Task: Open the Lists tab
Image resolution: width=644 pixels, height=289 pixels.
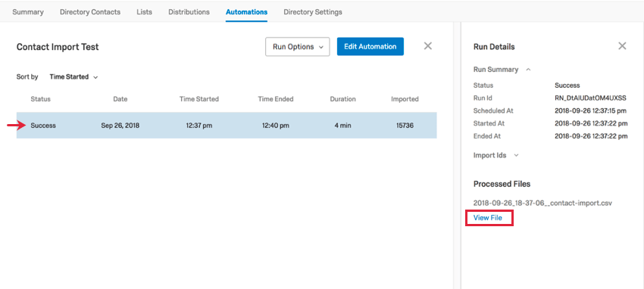Action: [144, 12]
